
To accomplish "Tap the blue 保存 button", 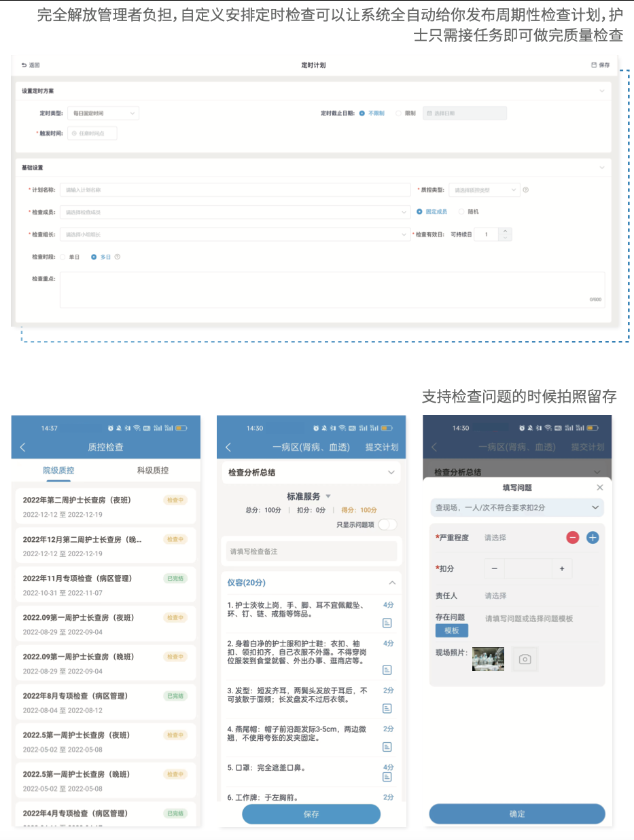I will [311, 814].
